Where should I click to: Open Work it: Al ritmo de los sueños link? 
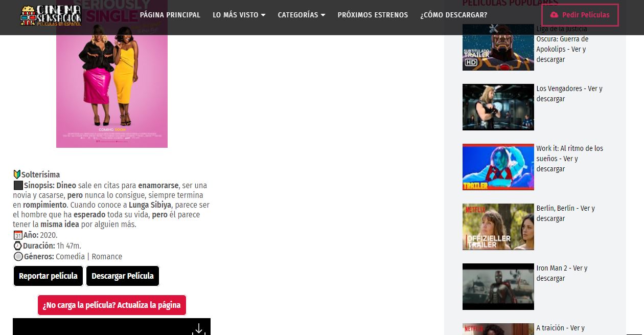(x=569, y=159)
